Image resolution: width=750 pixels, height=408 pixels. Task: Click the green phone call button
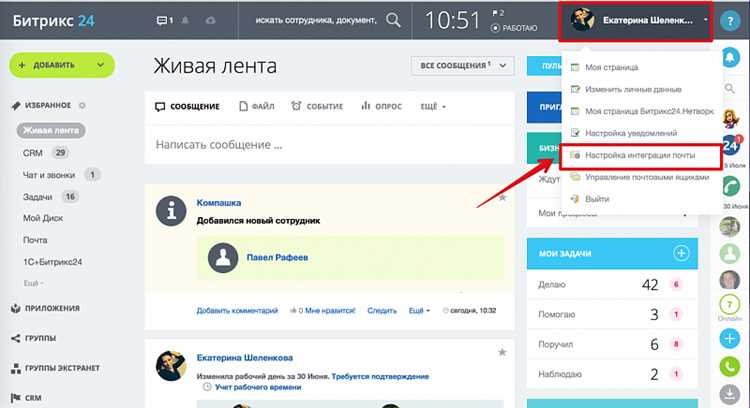coord(729,366)
